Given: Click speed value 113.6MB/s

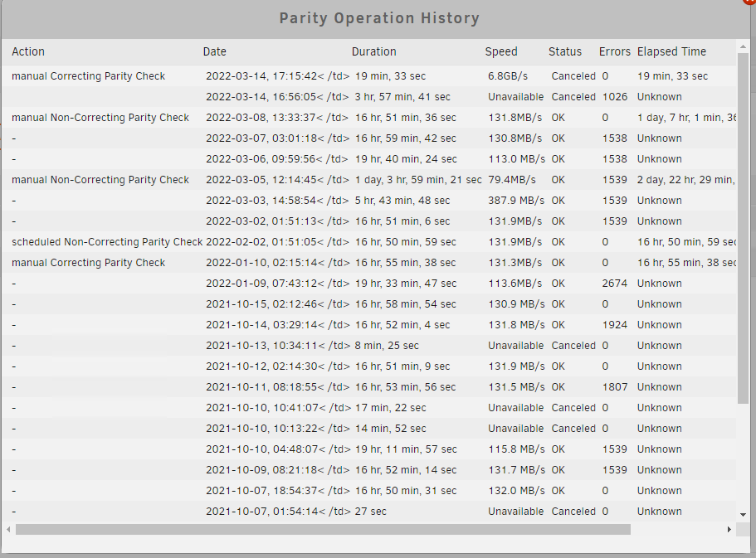Looking at the screenshot, I should coord(515,284).
